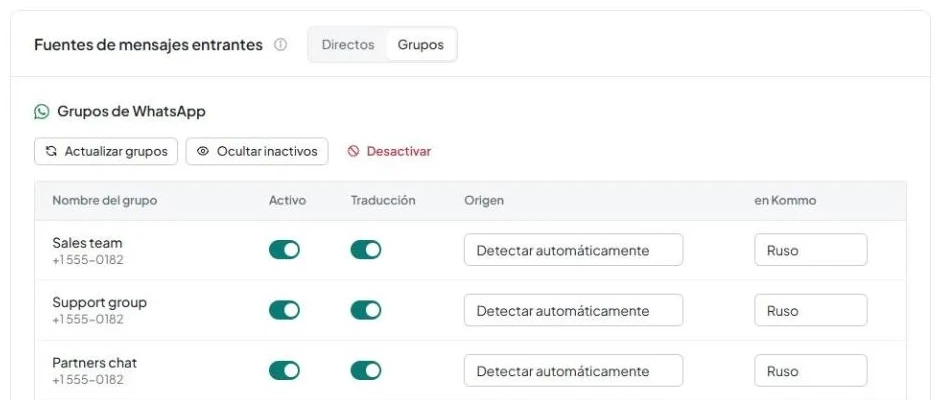
Task: Click the en Kommo column header
Action: (x=785, y=200)
